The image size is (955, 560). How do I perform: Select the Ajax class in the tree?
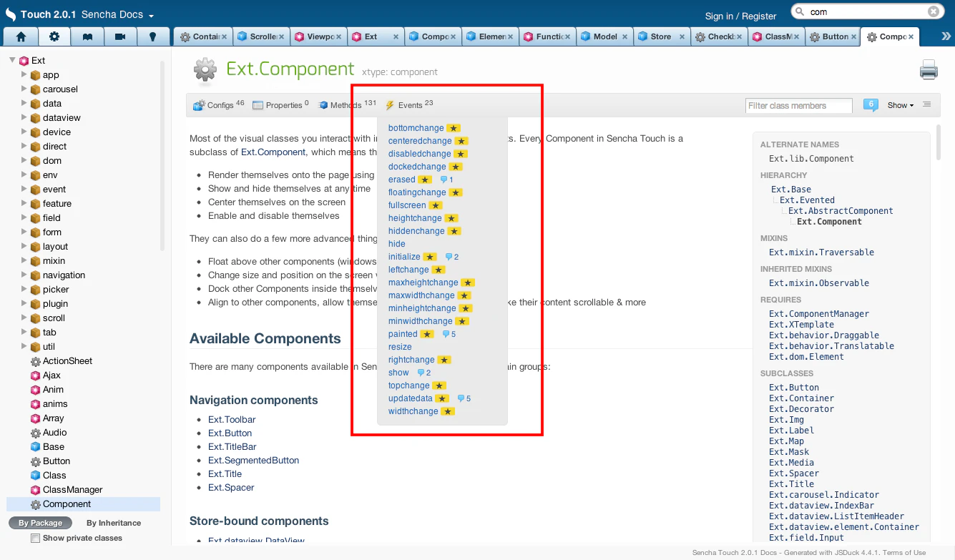click(52, 375)
